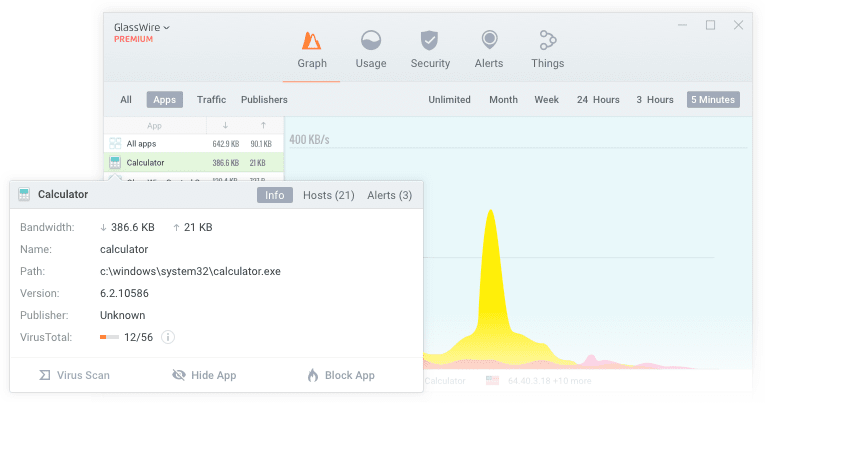Sort apps by upload arrow column
The width and height of the screenshot is (855, 459).
click(x=263, y=125)
